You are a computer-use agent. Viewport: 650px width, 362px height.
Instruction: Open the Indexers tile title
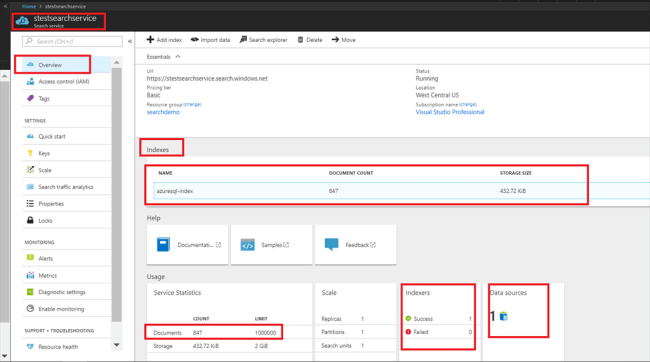pos(417,292)
